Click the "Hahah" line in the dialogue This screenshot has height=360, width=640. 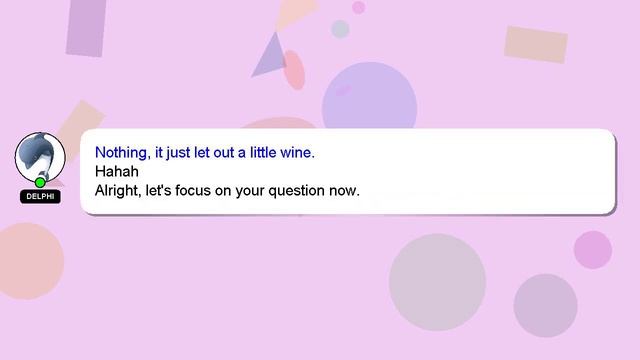point(116,171)
